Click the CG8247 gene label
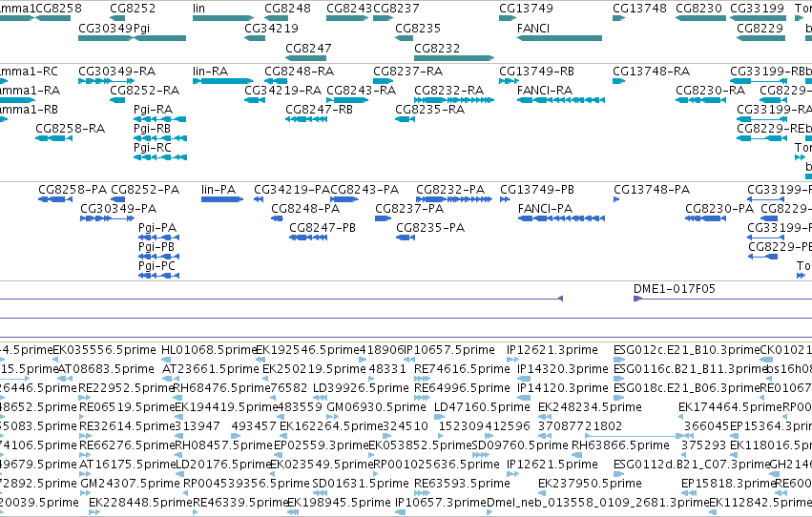The height and width of the screenshot is (517, 812). pos(308,48)
